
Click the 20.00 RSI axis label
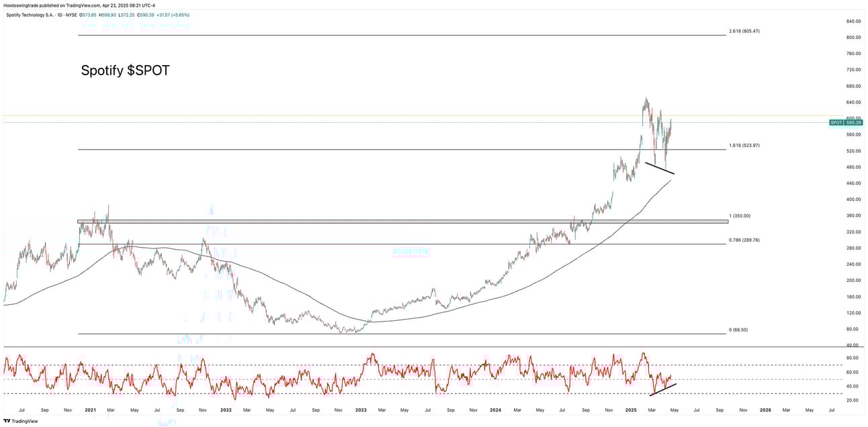point(852,400)
